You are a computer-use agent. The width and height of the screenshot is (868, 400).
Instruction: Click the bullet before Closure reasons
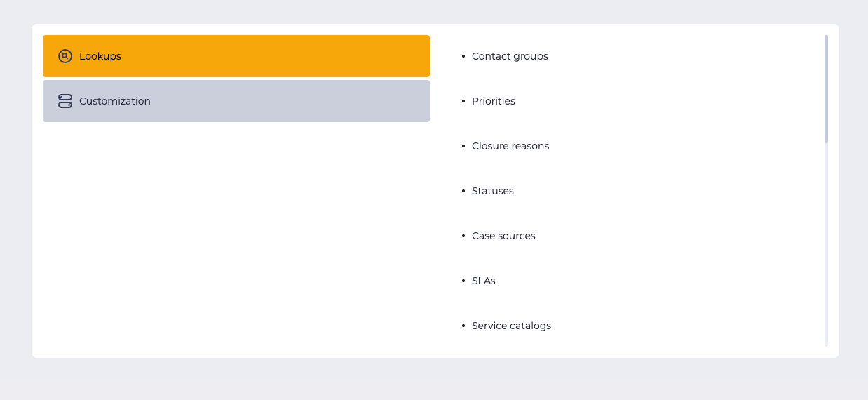(463, 146)
